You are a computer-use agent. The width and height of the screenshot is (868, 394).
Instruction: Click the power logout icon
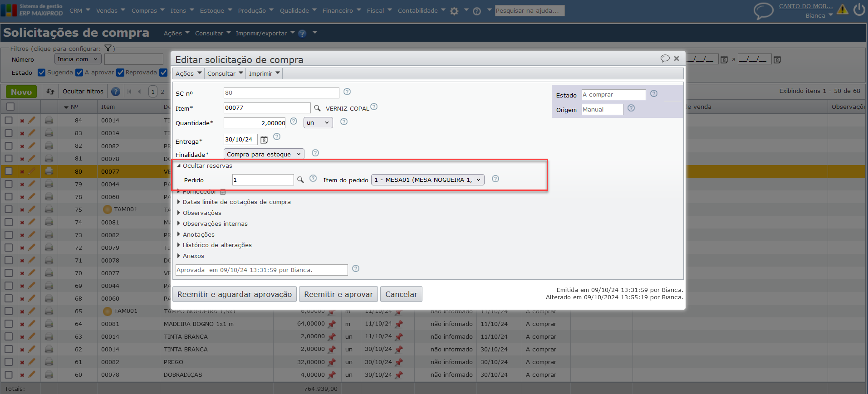point(859,9)
